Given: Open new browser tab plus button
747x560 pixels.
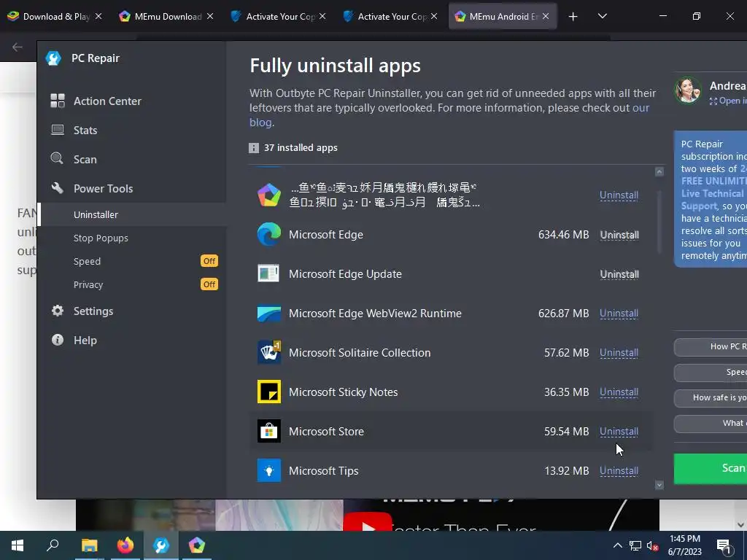Looking at the screenshot, I should pyautogui.click(x=573, y=17).
